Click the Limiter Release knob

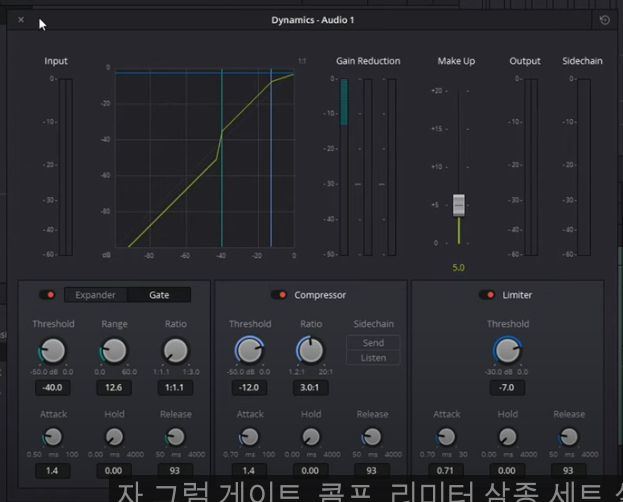pos(569,437)
